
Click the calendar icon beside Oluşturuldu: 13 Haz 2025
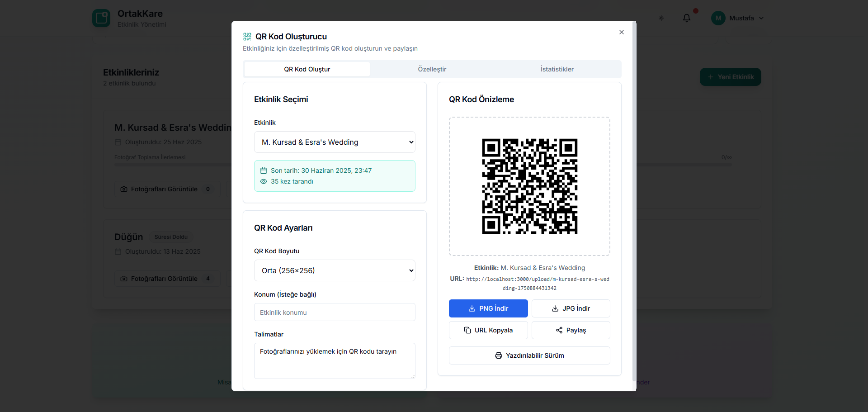click(x=118, y=251)
